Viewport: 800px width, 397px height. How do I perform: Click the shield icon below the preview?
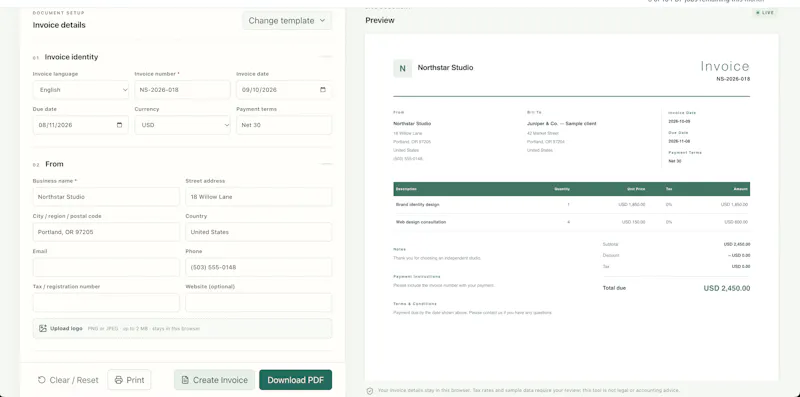[x=370, y=391]
